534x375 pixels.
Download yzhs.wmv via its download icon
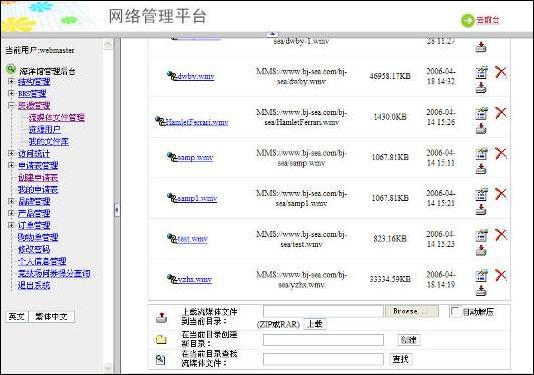click(x=481, y=291)
